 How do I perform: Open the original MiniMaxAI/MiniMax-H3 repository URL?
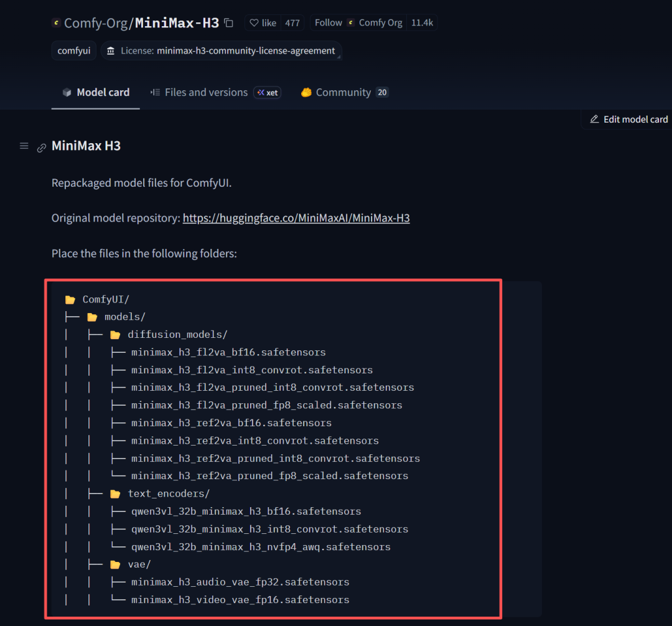tap(296, 218)
